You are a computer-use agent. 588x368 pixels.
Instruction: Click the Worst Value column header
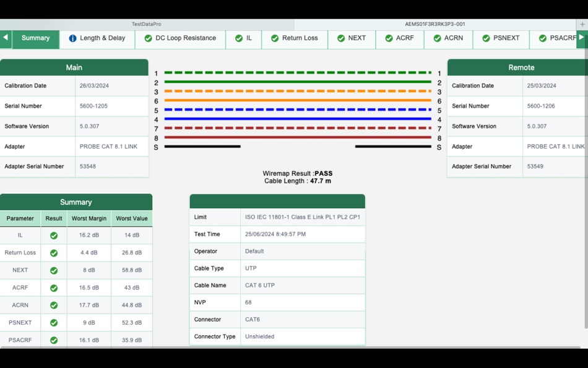(x=132, y=219)
